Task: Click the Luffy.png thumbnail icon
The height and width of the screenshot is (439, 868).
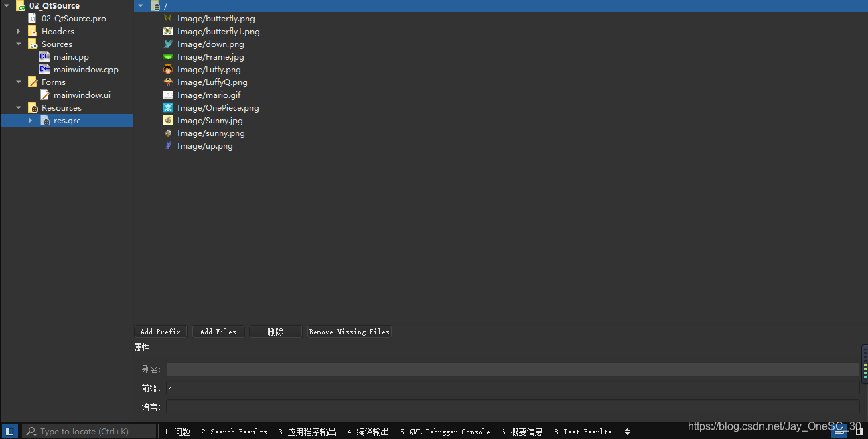Action: point(168,69)
